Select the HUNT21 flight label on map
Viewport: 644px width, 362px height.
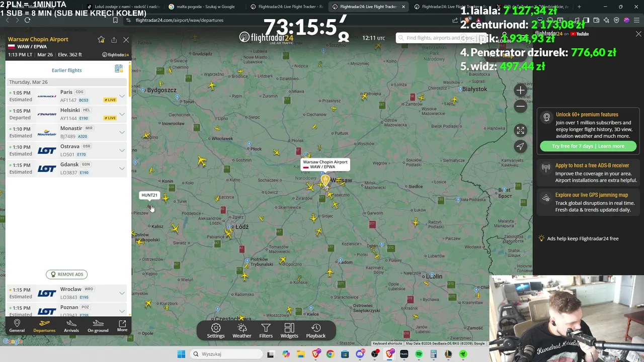tap(149, 195)
